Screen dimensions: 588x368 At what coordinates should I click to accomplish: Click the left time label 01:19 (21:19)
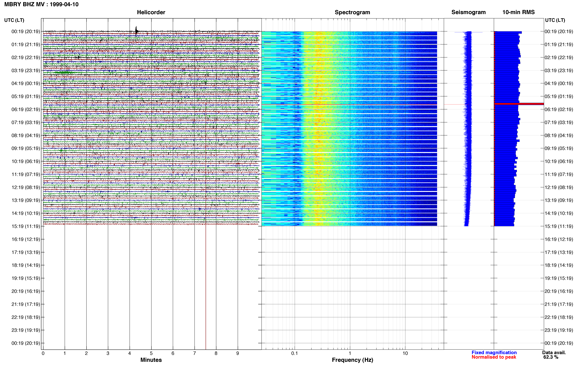tap(26, 45)
